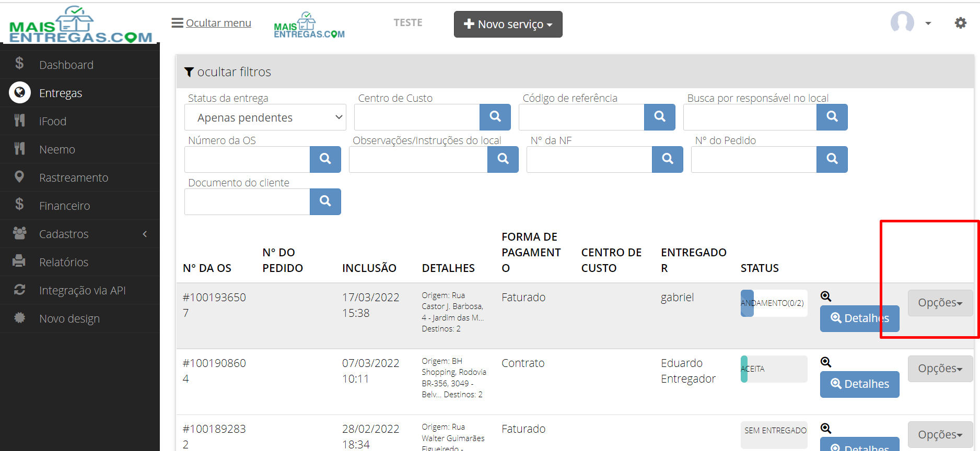Click the ACEITA status progress bar
This screenshot has height=451, width=980.
coord(774,369)
